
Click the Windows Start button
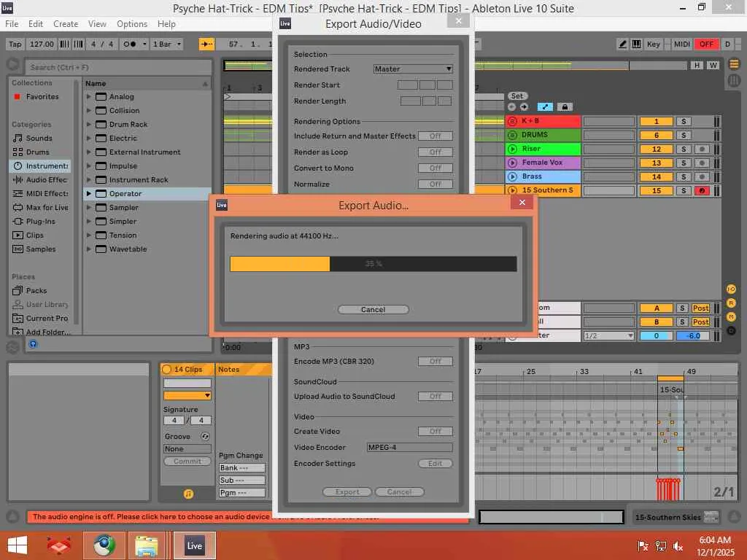[x=18, y=545]
